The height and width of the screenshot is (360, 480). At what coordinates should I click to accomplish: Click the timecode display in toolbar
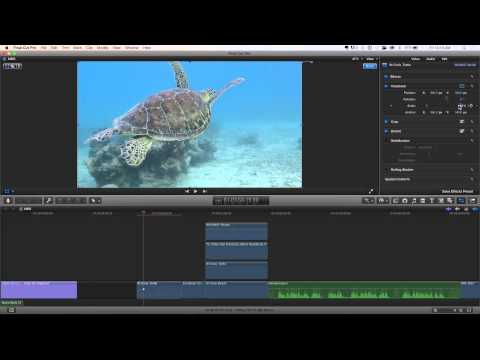point(241,200)
